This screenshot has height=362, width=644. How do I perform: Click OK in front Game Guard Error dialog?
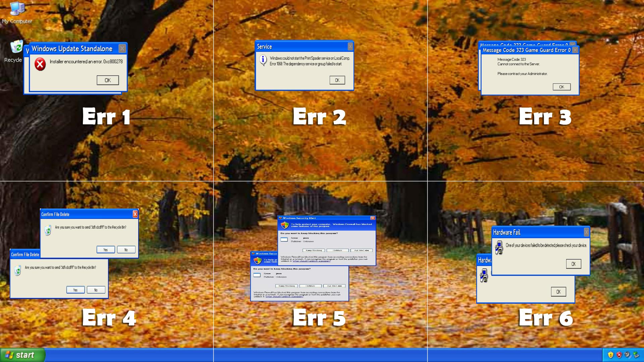click(561, 87)
